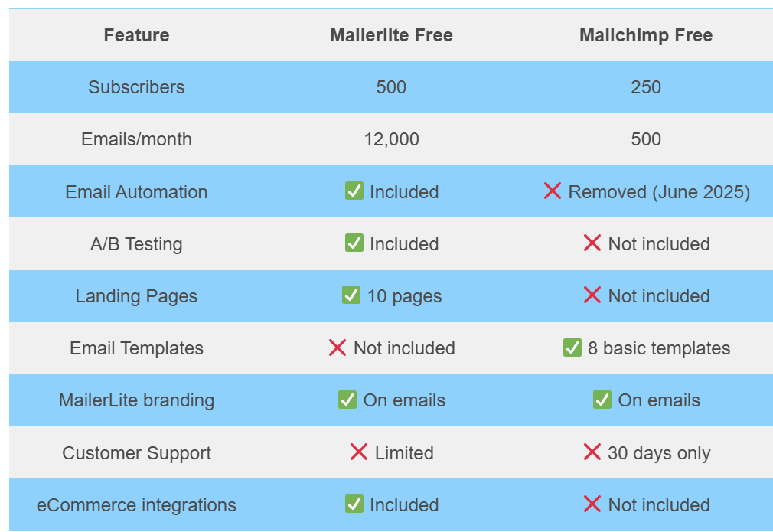Click Mailchimp checkmark in MailerLite branding row
Screen dimensions: 773x532
click(x=602, y=400)
